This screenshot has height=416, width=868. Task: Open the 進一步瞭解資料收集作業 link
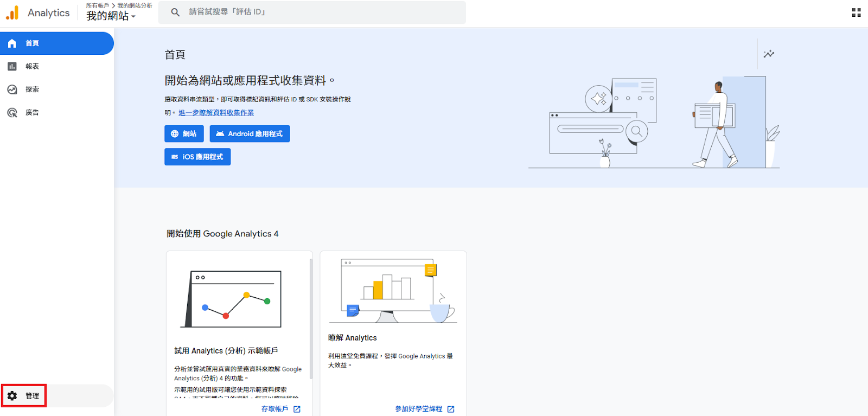tap(216, 113)
